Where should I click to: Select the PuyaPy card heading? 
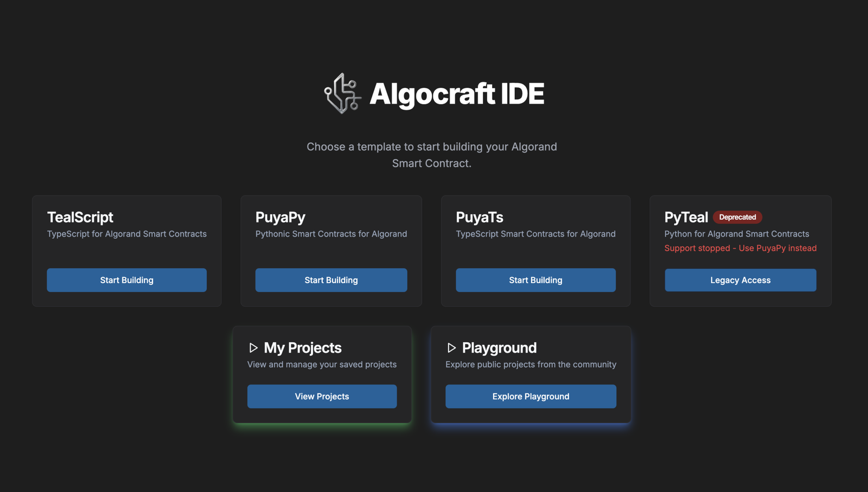280,217
